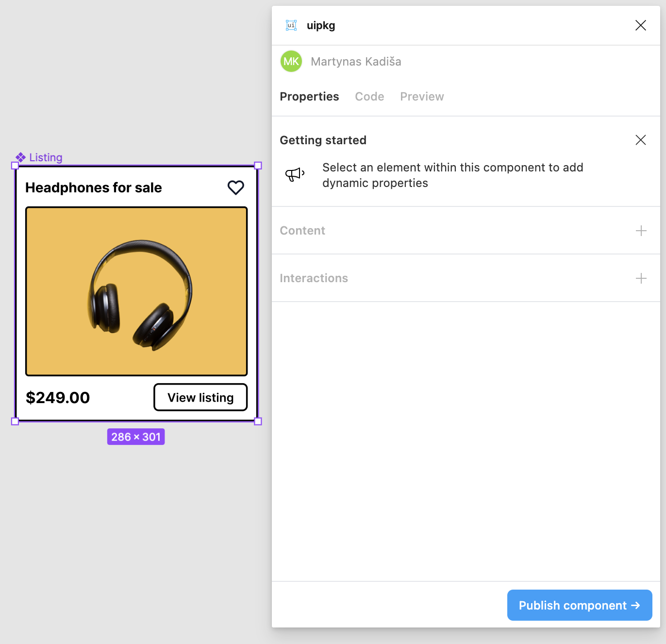This screenshot has width=666, height=644.
Task: Click the Publish component button
Action: coord(580,605)
